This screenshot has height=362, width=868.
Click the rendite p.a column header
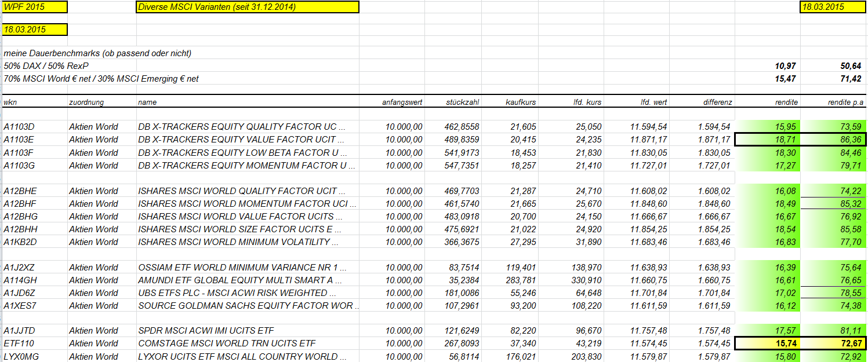point(846,103)
